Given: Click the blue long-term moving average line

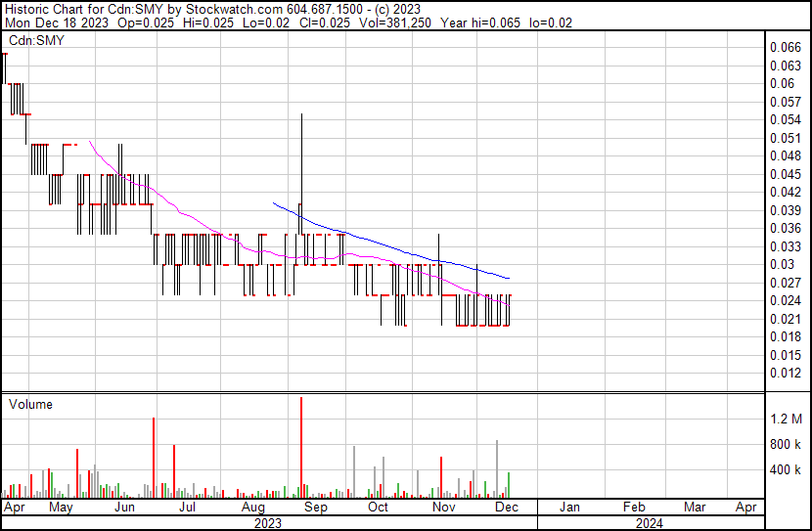Looking at the screenshot, I should [x=391, y=246].
